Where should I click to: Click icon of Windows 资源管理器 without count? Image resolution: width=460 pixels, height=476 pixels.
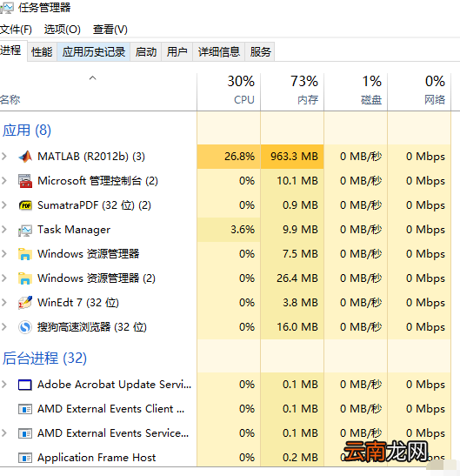point(25,254)
